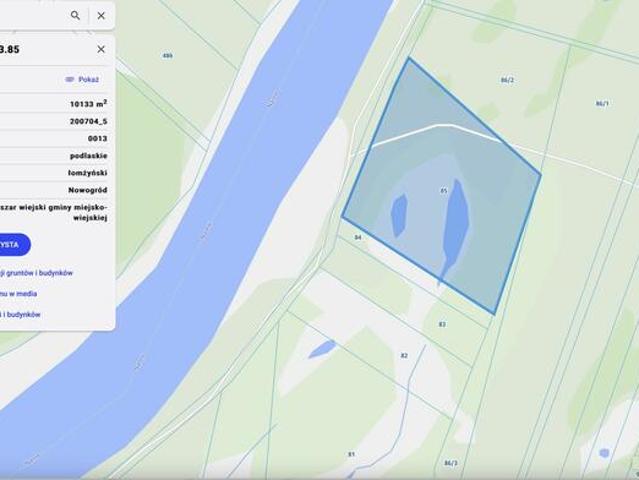Click the small pond left of parcel 85 label
Image resolution: width=639 pixels, height=480 pixels.
[x=399, y=215]
